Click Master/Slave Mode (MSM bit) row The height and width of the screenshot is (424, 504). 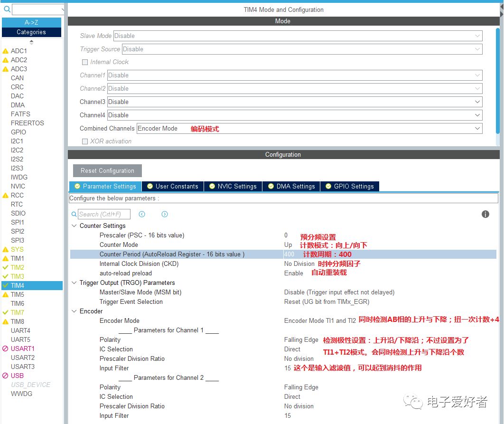(x=283, y=292)
